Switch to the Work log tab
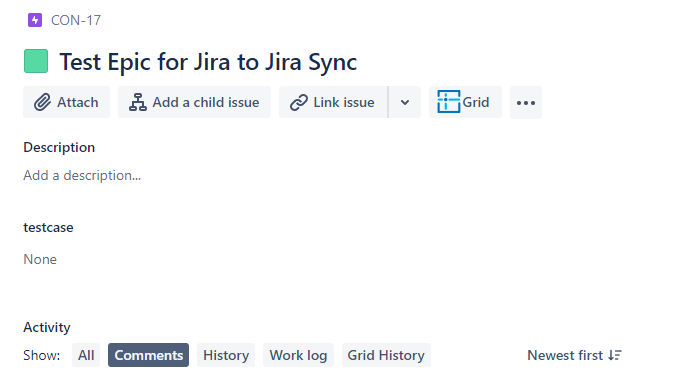Image resolution: width=679 pixels, height=387 pixels. [298, 355]
